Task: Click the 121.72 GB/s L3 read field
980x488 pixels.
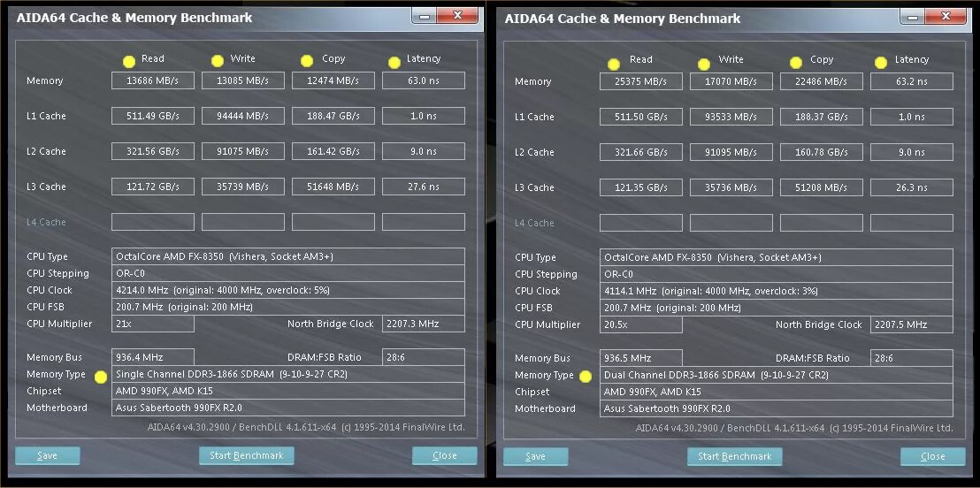Action: [152, 187]
